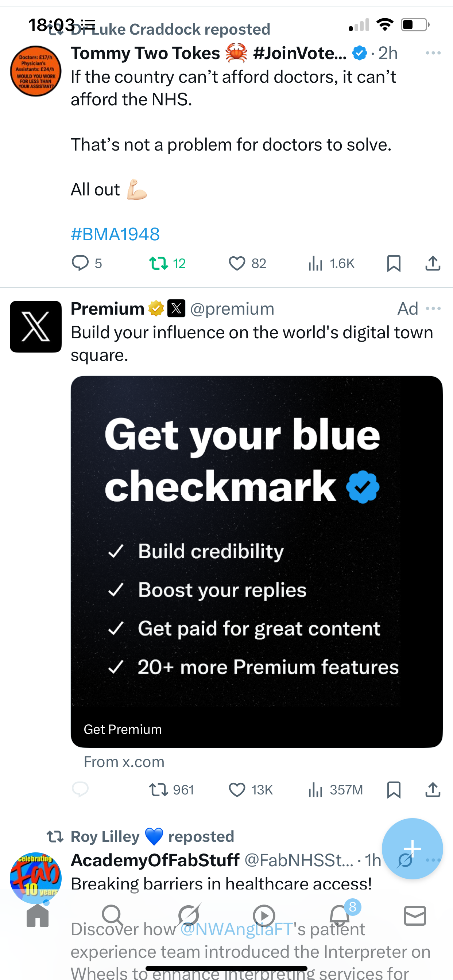This screenshot has height=980, width=453.
Task: Compose a new post with plus button
Action: 412,848
